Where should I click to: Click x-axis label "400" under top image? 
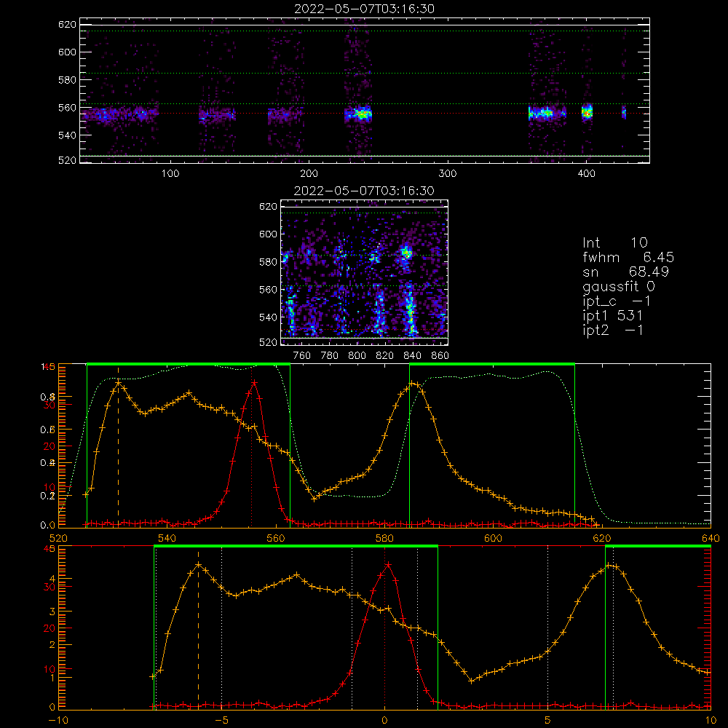pyautogui.click(x=586, y=174)
